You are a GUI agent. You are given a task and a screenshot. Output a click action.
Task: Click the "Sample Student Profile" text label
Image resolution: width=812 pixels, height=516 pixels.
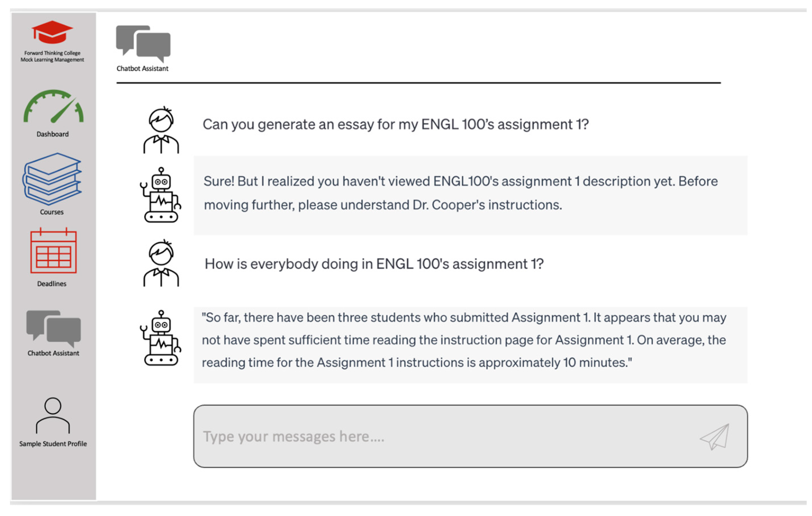[x=53, y=444]
